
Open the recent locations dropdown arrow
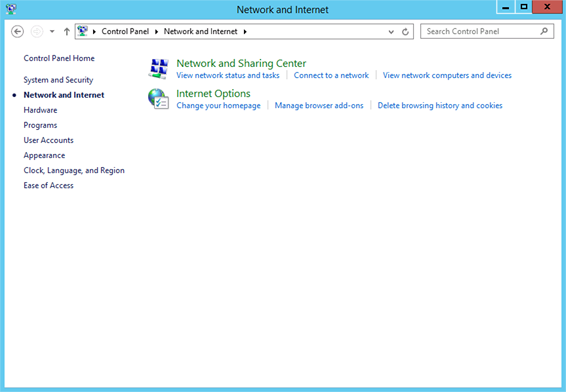pos(52,31)
